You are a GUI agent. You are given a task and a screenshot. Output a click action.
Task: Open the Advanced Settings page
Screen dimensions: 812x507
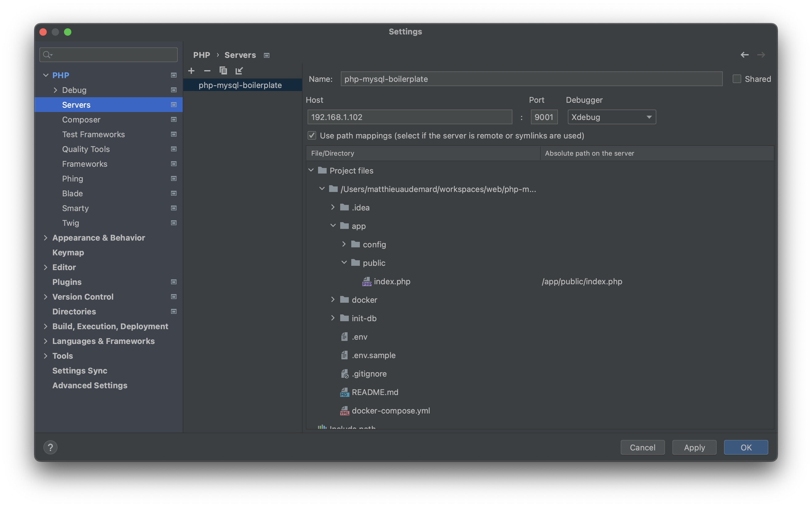[x=109, y=385]
